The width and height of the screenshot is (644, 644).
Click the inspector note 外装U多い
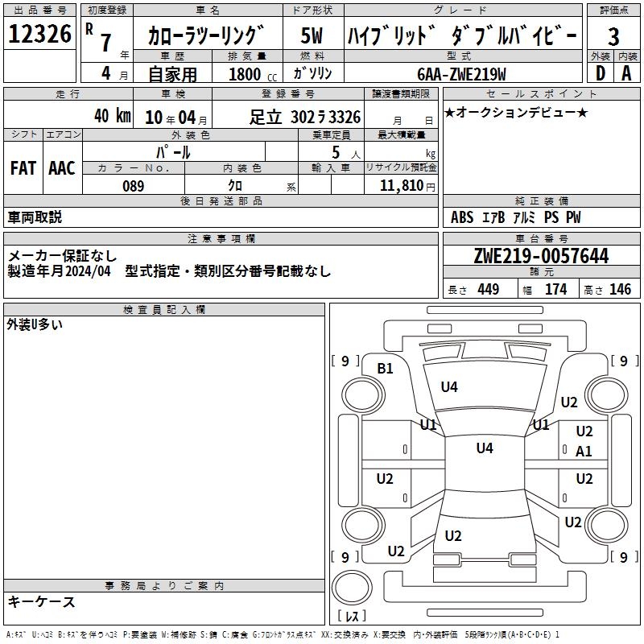click(35, 324)
